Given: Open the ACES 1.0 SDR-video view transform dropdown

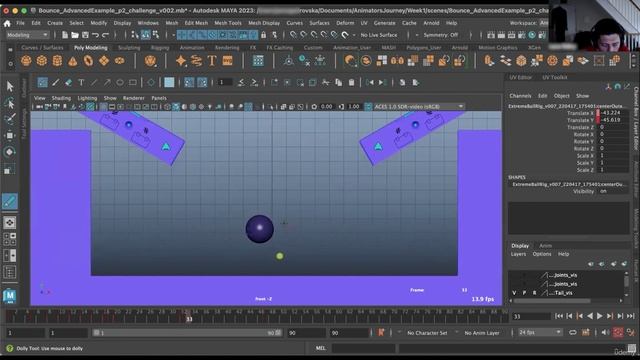Looking at the screenshot, I should [419, 107].
